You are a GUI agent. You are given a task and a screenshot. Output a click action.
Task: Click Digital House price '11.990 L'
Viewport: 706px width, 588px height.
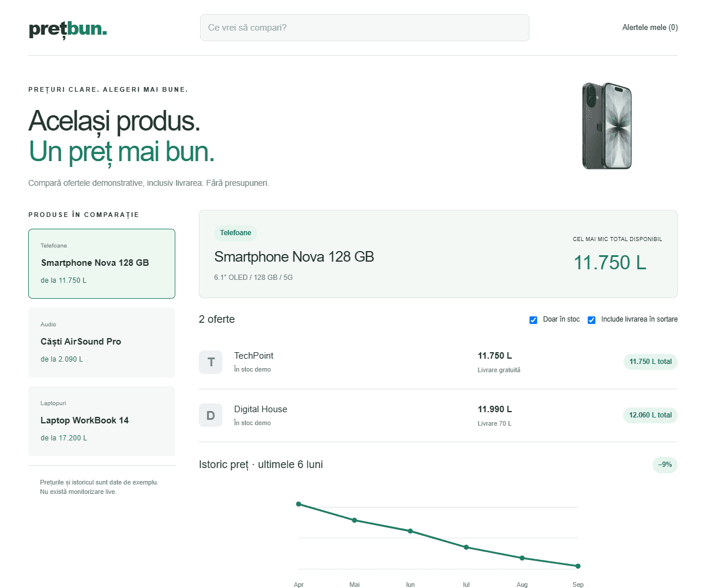pos(495,409)
